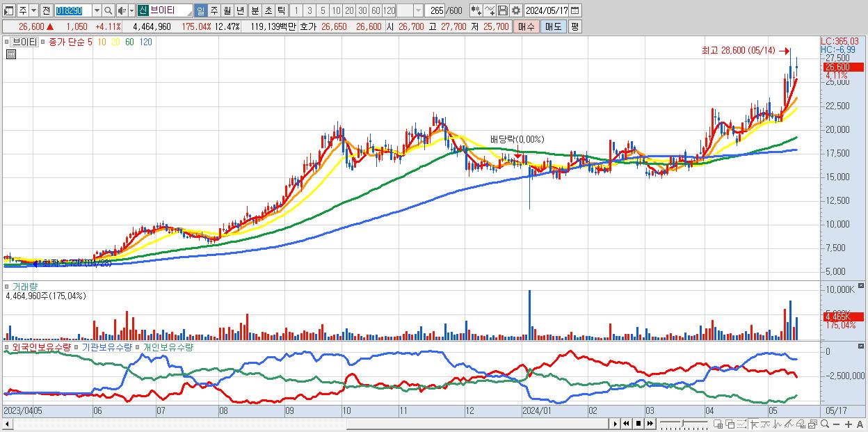This screenshot has height=432, width=868.
Task: Zoom in with the plus icon
Action: click(x=848, y=424)
